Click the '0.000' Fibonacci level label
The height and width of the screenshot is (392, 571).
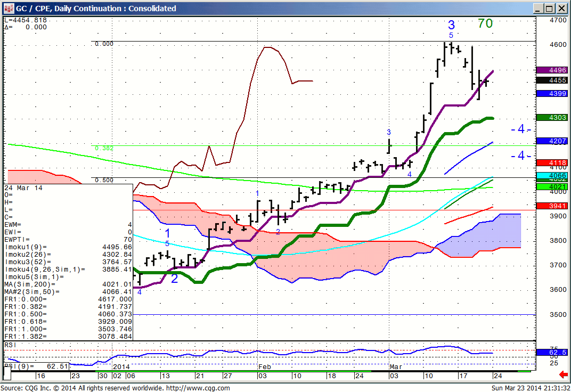(104, 44)
